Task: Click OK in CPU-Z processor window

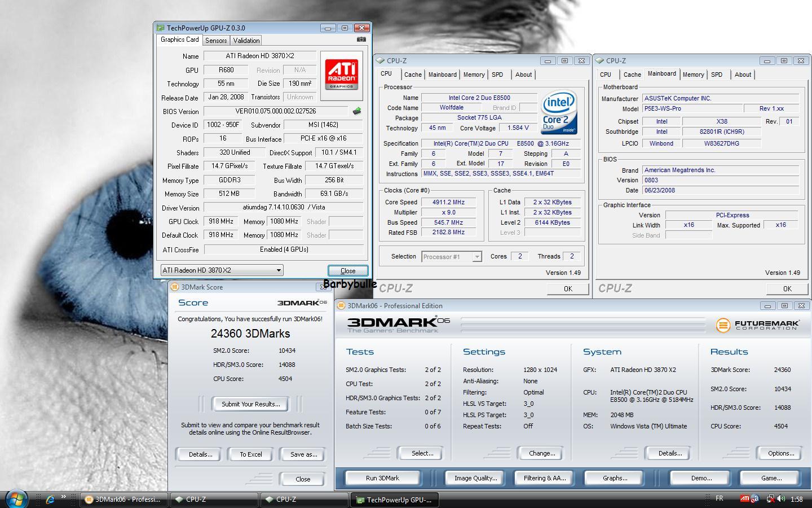Action: point(568,288)
